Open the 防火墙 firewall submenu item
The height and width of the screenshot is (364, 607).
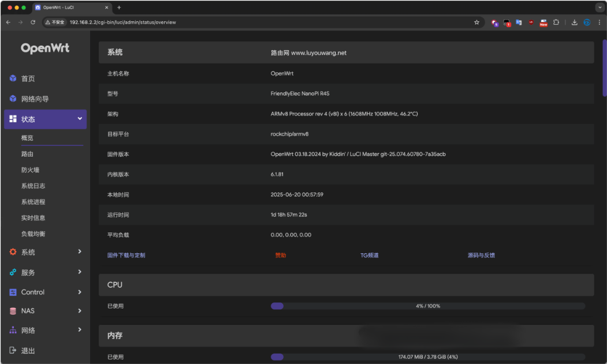30,170
